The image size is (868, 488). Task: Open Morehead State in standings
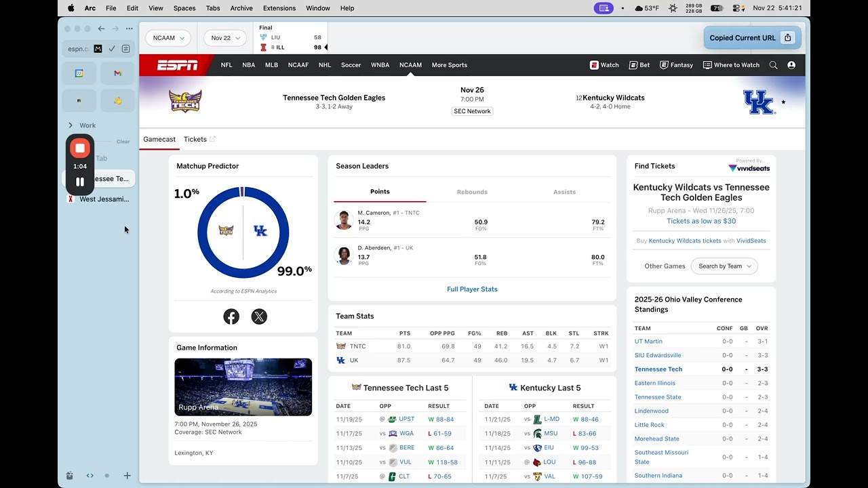coord(656,439)
